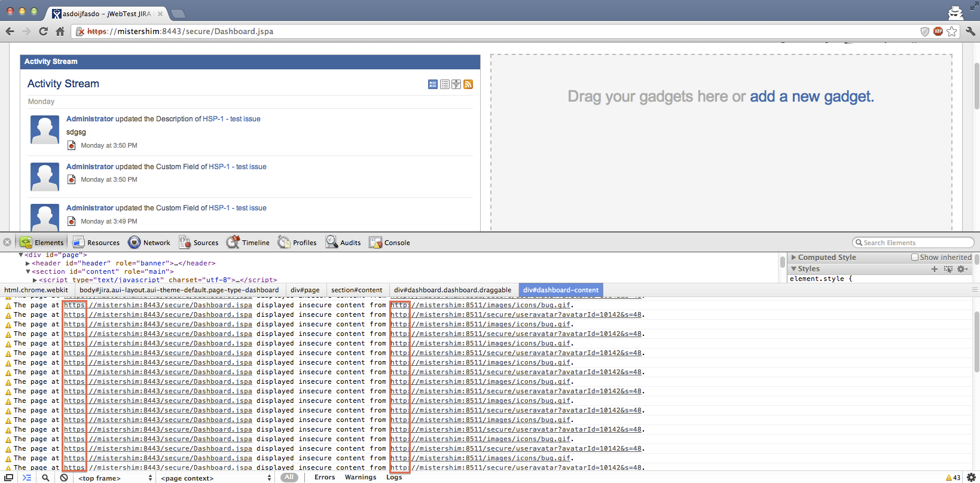Open the Styles gear settings dropdown
980x483 pixels.
click(962, 269)
